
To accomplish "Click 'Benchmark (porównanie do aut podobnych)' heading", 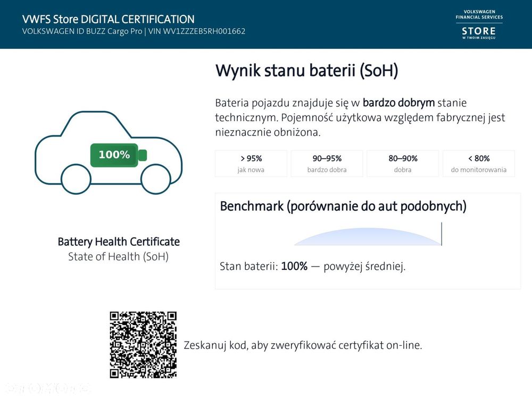I will [343, 206].
